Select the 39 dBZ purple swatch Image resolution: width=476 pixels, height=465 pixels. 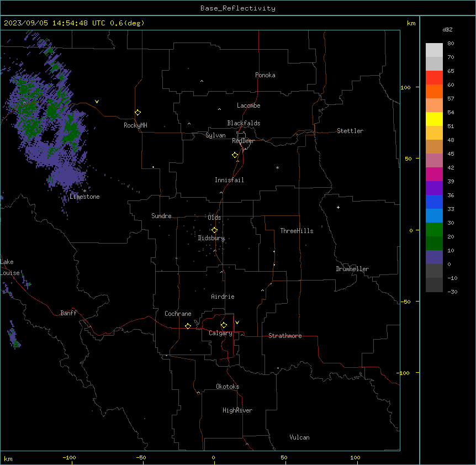point(434,188)
